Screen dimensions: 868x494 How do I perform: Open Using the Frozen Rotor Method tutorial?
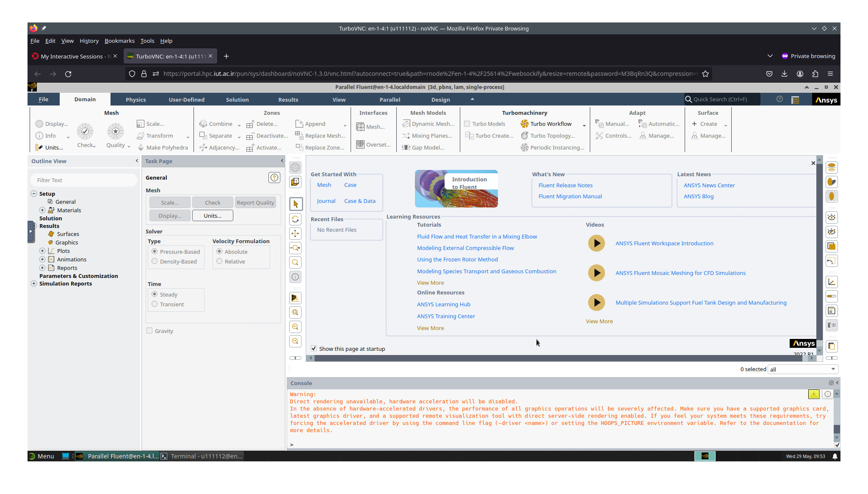tap(457, 259)
